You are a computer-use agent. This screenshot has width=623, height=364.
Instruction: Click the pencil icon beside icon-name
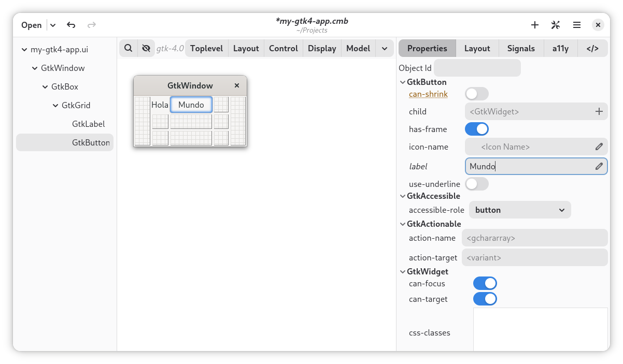click(599, 147)
